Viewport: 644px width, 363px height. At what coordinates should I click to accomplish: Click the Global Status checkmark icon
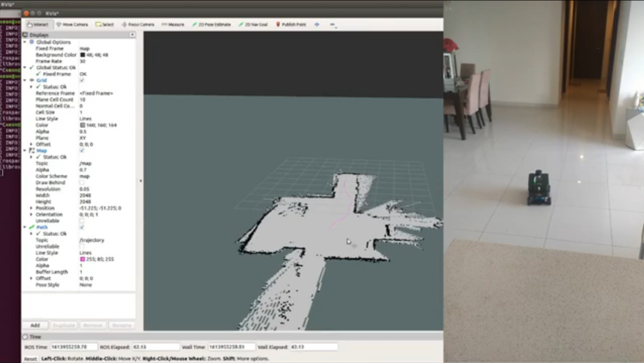click(x=31, y=68)
